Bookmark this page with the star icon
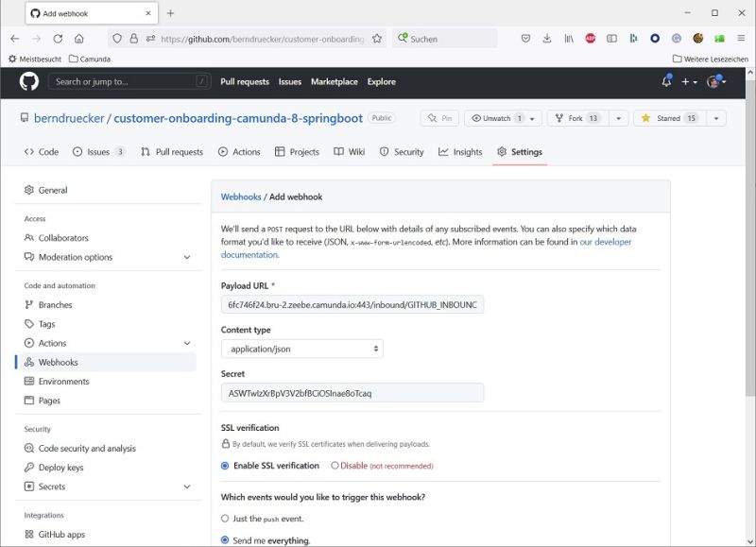The image size is (756, 547). 377,39
